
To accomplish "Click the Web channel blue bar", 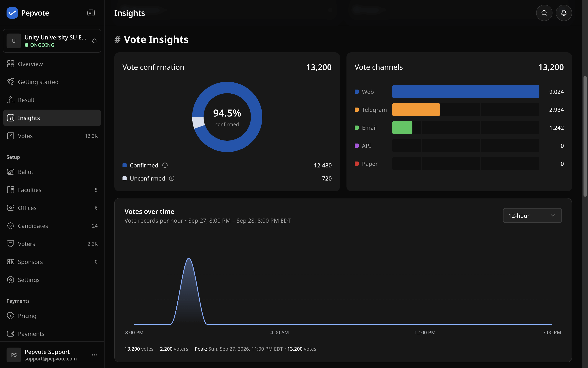I will 465,92.
